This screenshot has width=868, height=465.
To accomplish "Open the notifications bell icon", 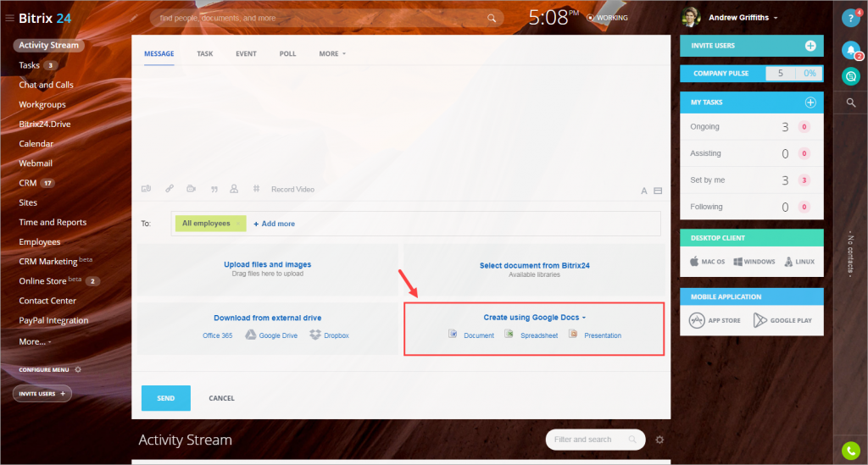I will click(x=851, y=50).
